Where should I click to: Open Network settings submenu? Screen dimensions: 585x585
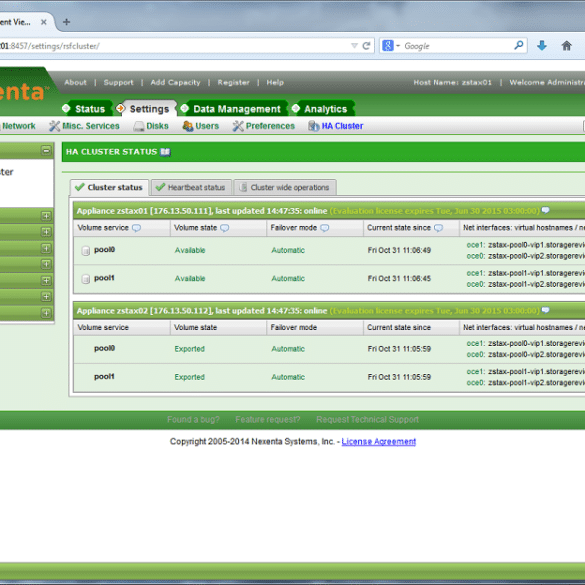[18, 126]
